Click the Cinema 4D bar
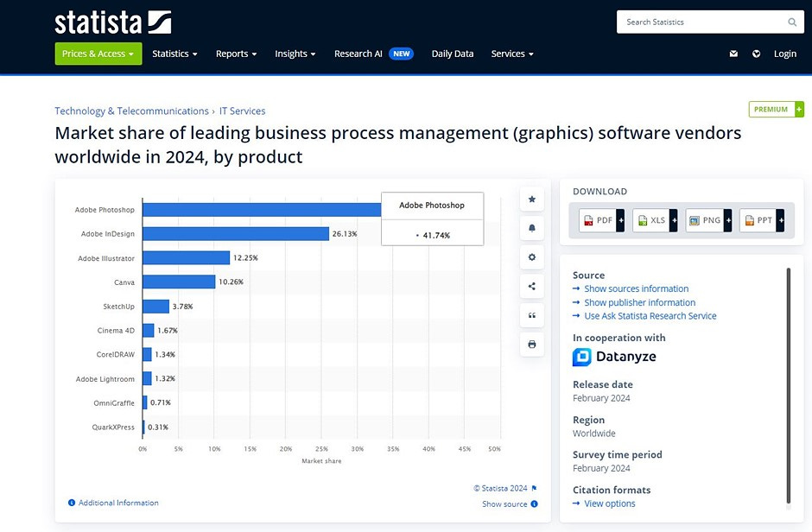Viewport: 812px width, 532px height. [x=149, y=330]
